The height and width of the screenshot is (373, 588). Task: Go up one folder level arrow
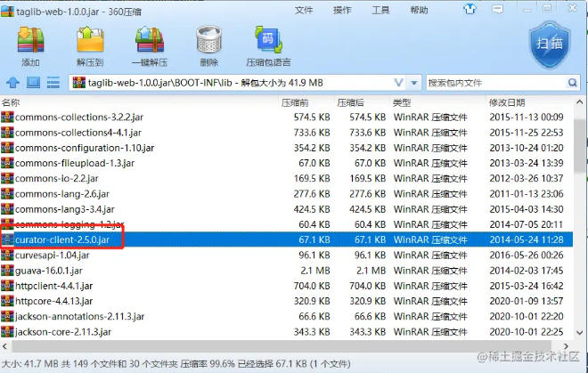click(x=12, y=83)
